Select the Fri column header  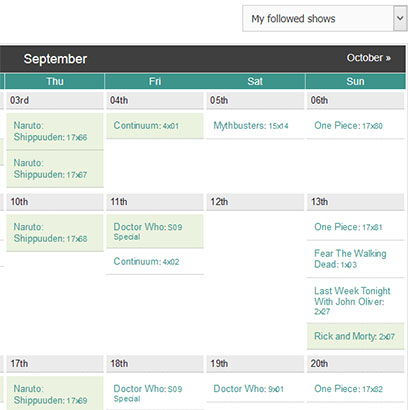(155, 81)
